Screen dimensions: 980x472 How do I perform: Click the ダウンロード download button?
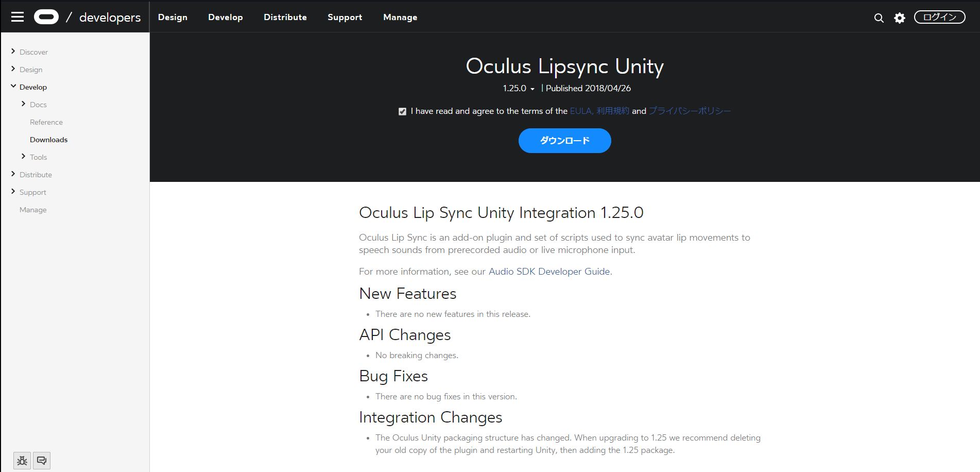click(564, 140)
